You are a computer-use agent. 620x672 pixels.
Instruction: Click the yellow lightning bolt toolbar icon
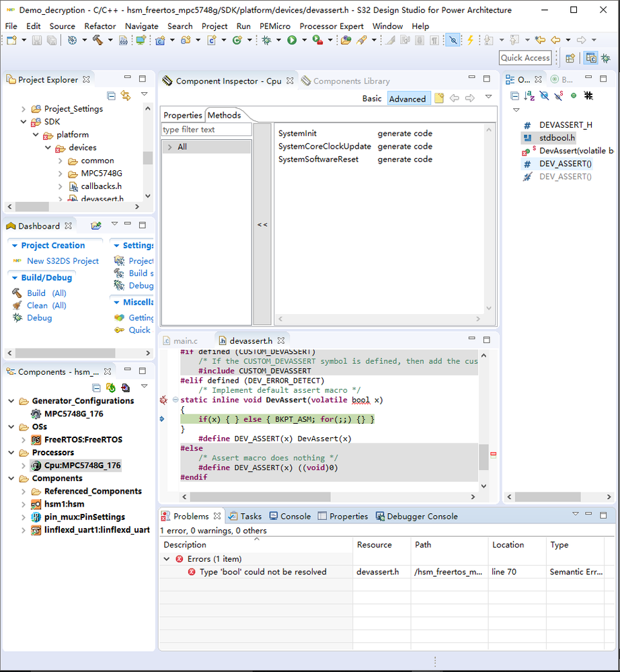pyautogui.click(x=470, y=40)
